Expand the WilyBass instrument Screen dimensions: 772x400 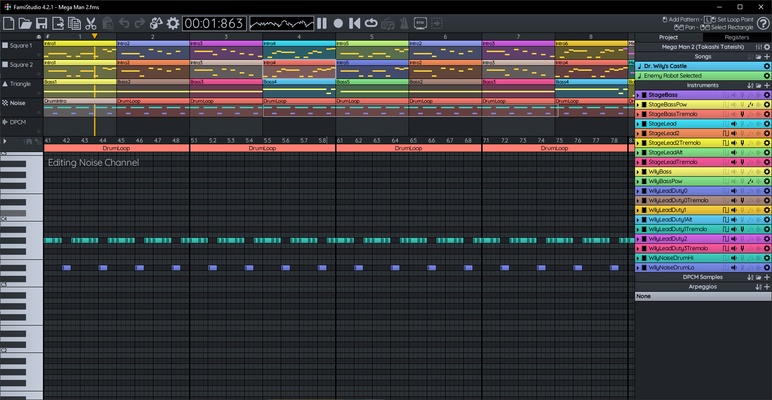pyautogui.click(x=638, y=172)
